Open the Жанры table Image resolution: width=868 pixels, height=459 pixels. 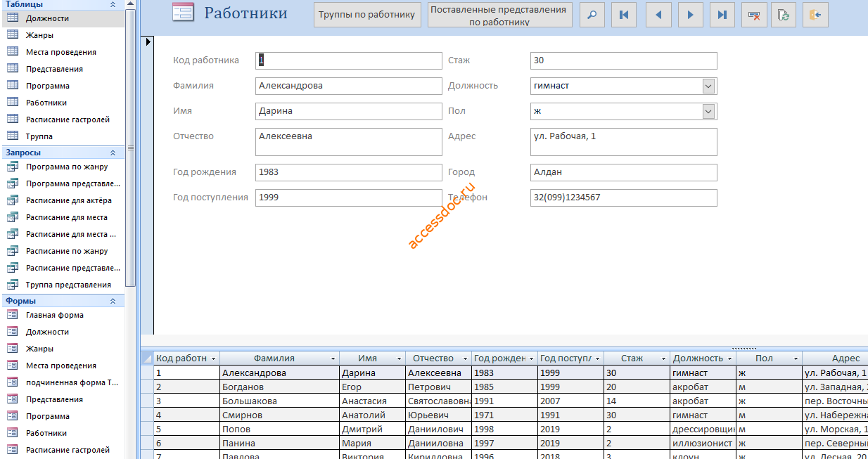click(63, 35)
